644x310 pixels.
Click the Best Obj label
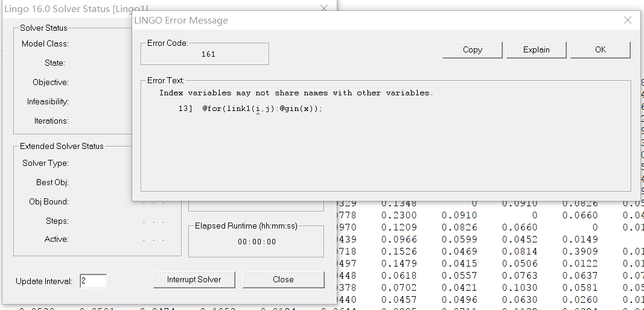(52, 182)
